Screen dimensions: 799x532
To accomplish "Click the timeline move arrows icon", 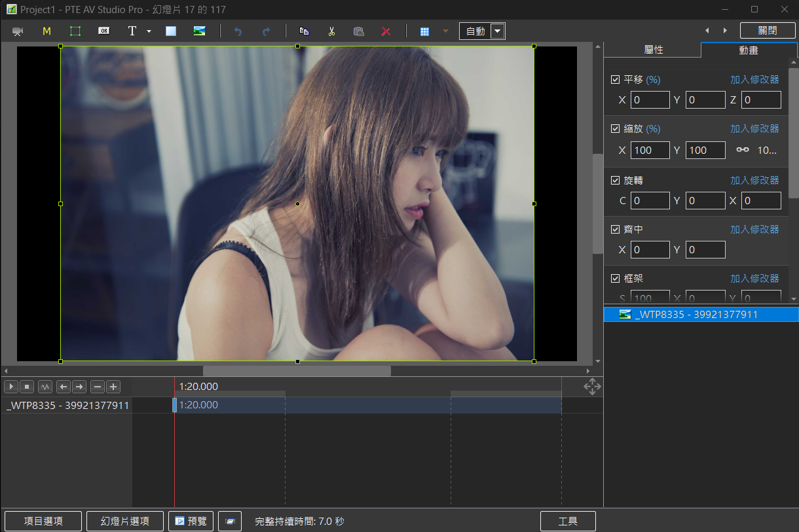I will 592,386.
